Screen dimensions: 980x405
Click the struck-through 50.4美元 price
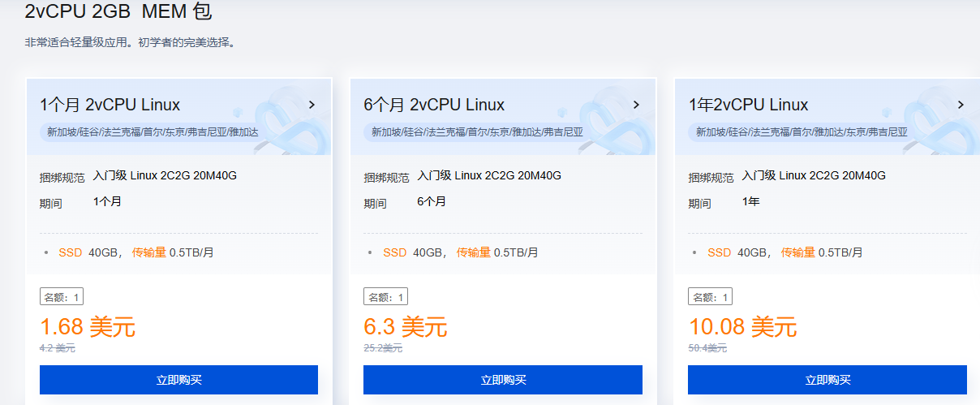tap(707, 348)
